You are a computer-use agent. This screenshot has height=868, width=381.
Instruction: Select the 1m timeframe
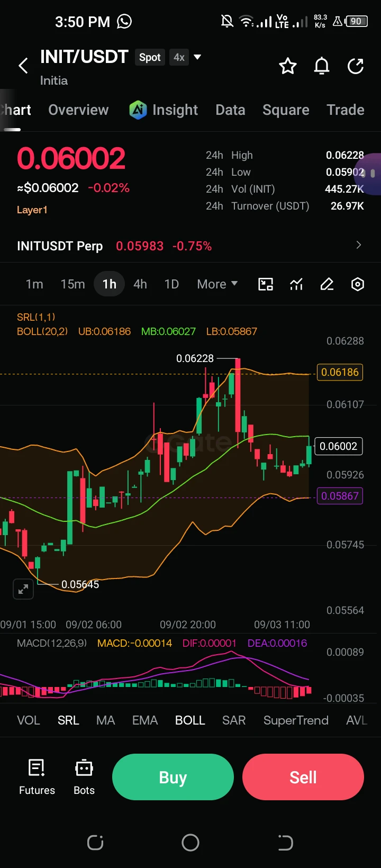[34, 284]
